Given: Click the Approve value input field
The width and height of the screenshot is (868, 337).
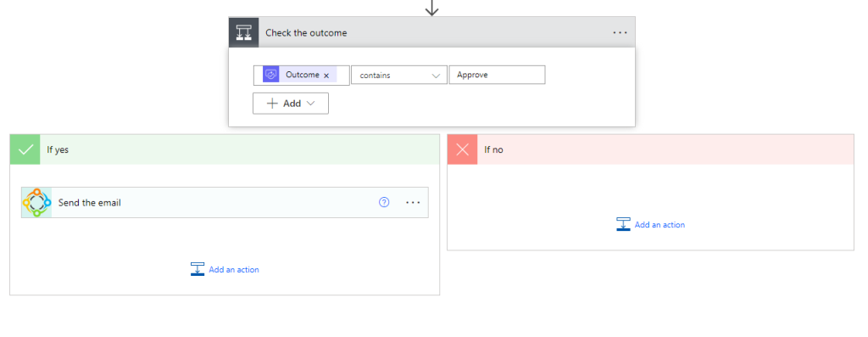Looking at the screenshot, I should pyautogui.click(x=497, y=75).
